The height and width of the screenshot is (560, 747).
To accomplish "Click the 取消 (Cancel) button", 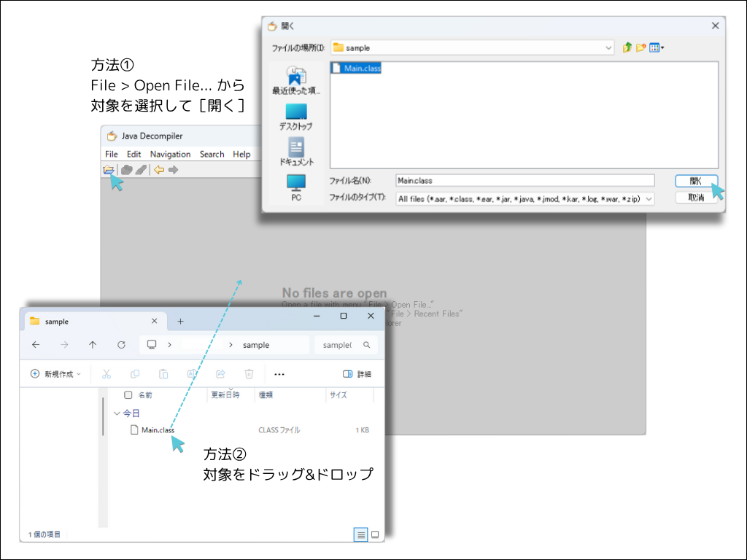I will (x=696, y=198).
